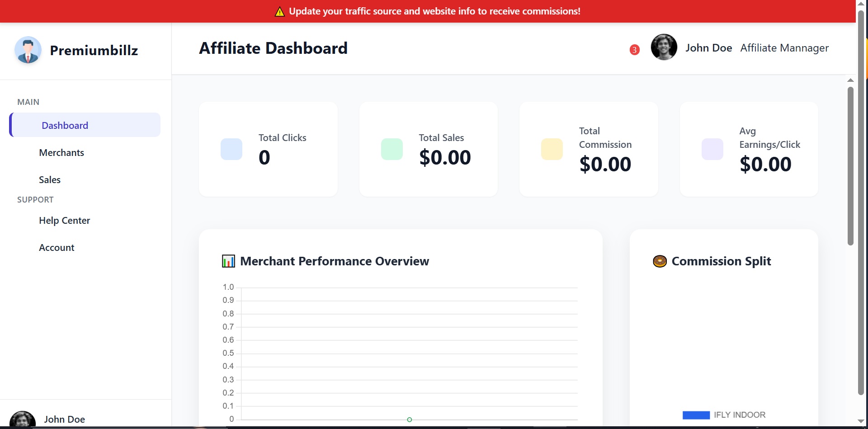This screenshot has width=868, height=429.
Task: Click the Merchant Performance Overview title
Action: 335,261
